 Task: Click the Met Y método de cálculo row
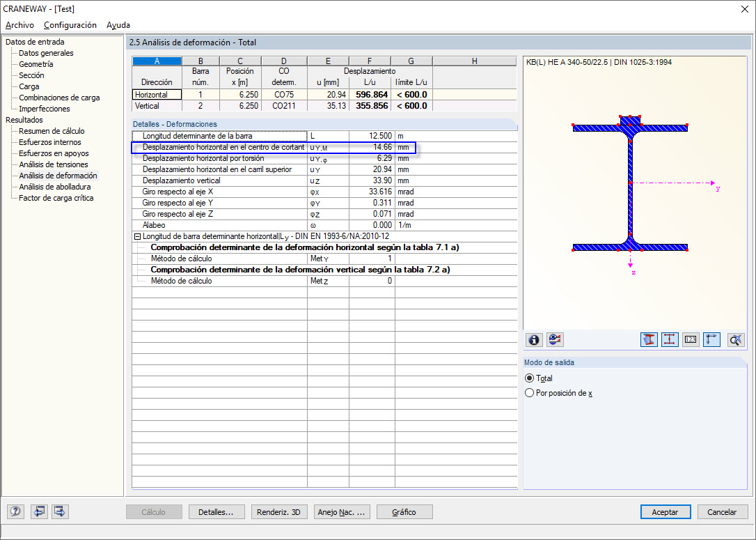[x=324, y=259]
